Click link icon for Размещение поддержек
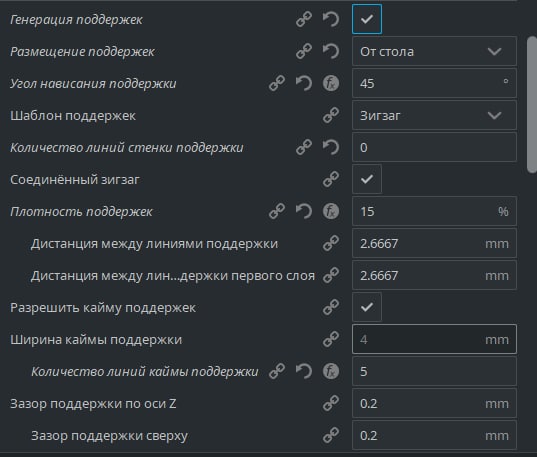537x457 pixels. [x=304, y=51]
